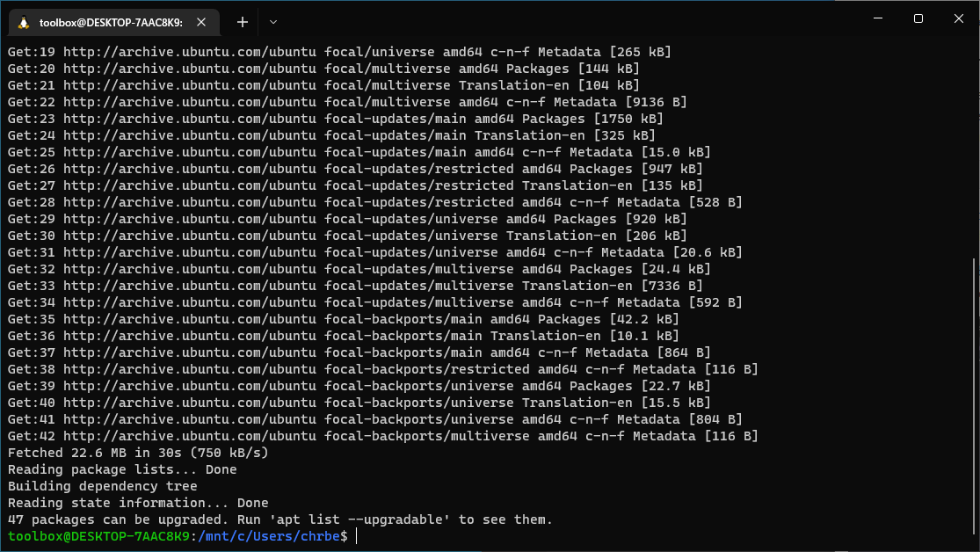Select the toolbox@DESKTOP-7AAC8K9 tab title
The height and width of the screenshot is (552, 980).
point(111,23)
